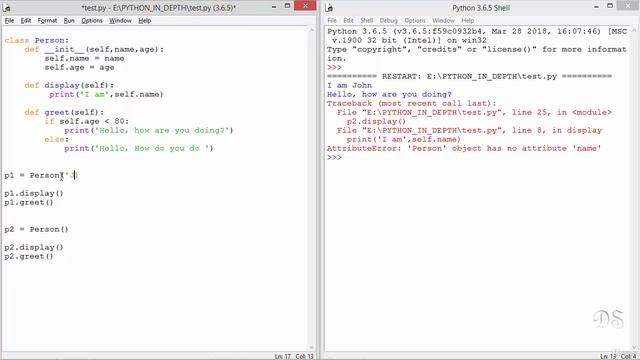
Task: Open the Options menu in the Python Shell
Action: pyautogui.click(x=415, y=20)
